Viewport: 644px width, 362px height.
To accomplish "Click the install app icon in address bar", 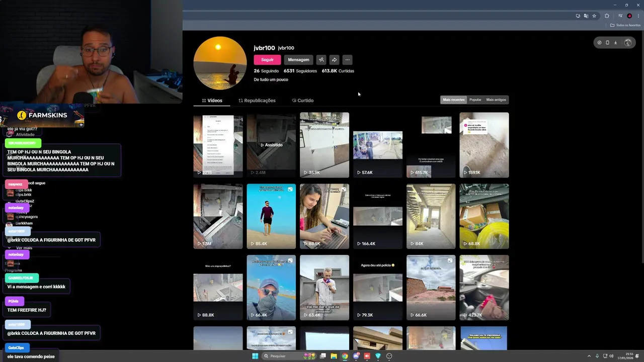I will tap(578, 16).
